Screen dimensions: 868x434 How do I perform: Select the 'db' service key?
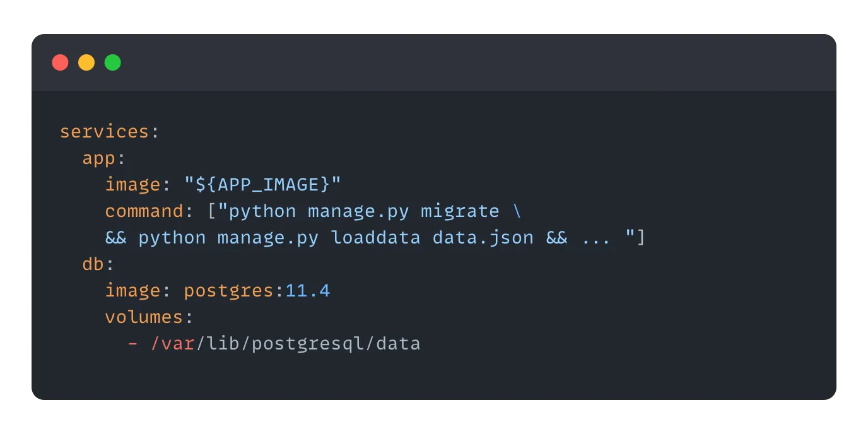93,264
